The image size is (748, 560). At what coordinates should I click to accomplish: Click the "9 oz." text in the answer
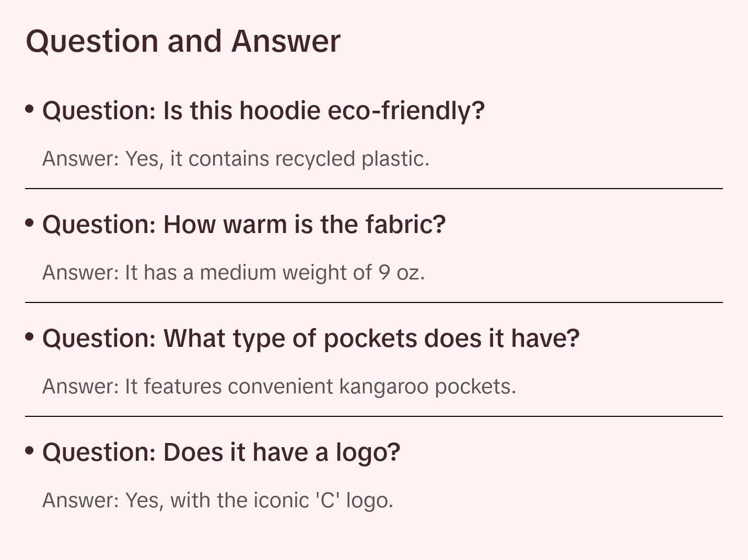[x=402, y=273]
